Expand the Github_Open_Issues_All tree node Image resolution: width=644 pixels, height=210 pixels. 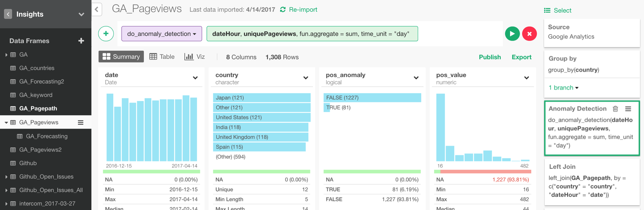pos(6,190)
